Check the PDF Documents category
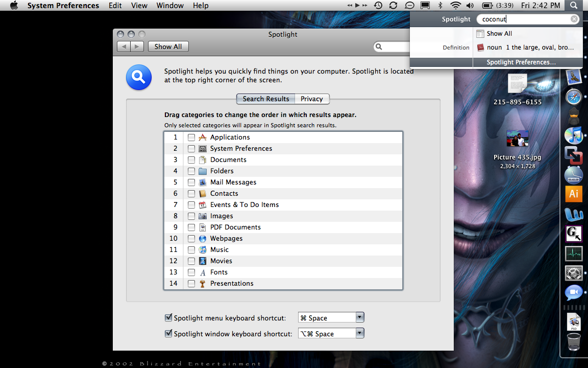The image size is (588, 368). coord(191,227)
